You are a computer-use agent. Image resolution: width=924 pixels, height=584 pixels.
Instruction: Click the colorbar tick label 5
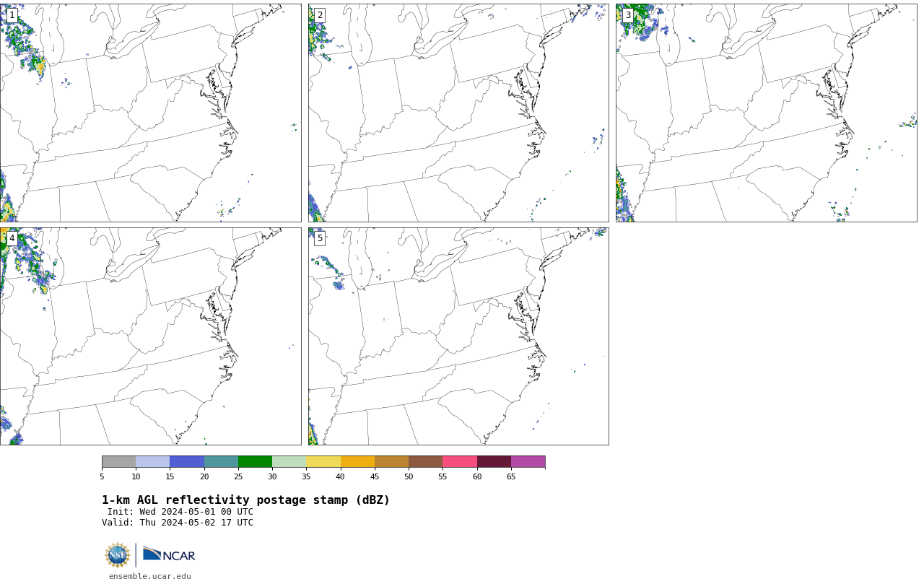coord(102,476)
